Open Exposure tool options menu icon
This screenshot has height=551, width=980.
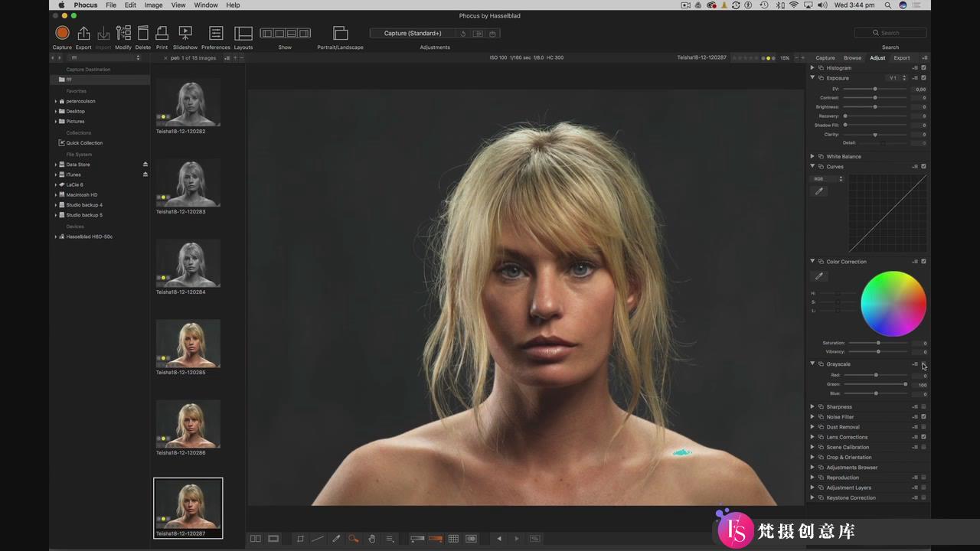pos(915,78)
